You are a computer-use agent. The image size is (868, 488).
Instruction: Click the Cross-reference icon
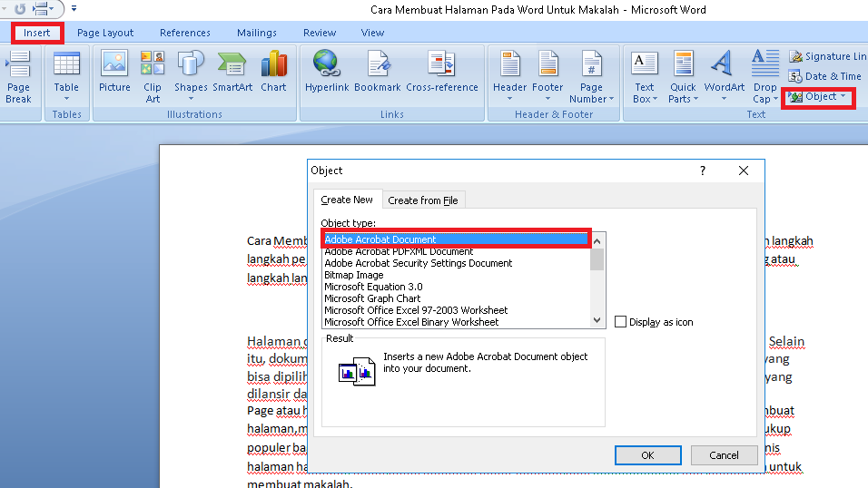point(442,73)
